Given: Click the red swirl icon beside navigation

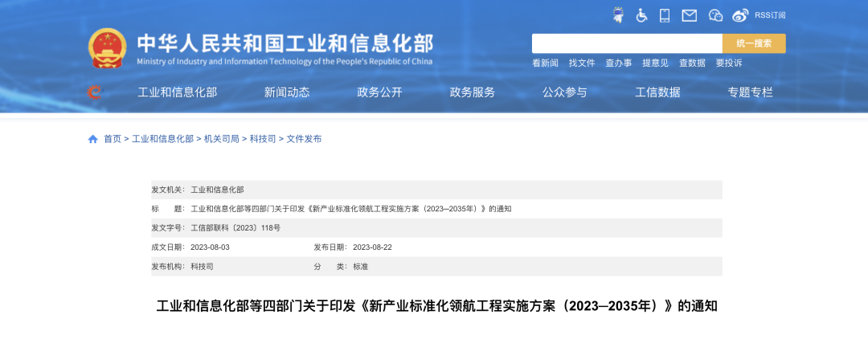Looking at the screenshot, I should pyautogui.click(x=95, y=92).
